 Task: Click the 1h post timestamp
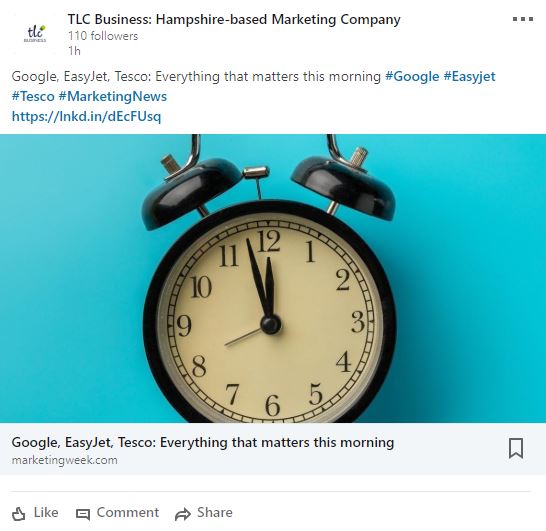pos(74,51)
